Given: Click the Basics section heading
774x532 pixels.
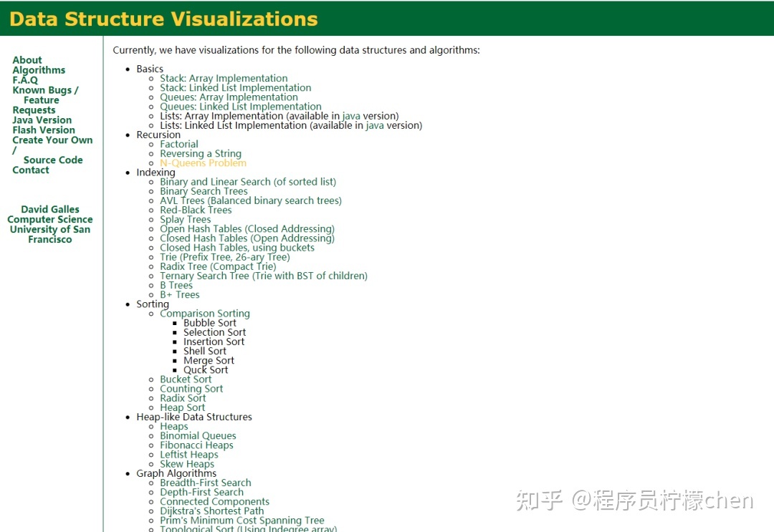Looking at the screenshot, I should pos(150,69).
